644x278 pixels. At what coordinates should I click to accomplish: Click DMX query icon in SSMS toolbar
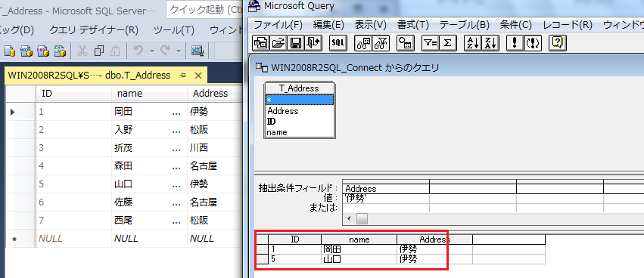point(42,51)
